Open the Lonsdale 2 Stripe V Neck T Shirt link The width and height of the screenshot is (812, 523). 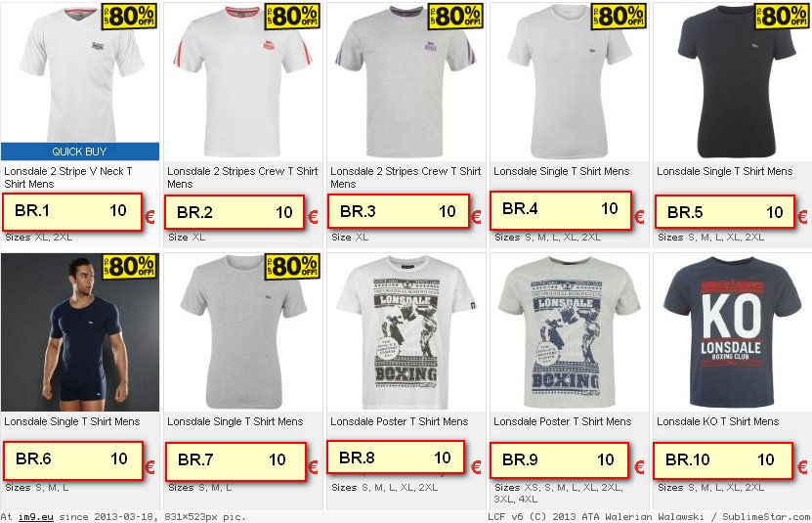tap(67, 177)
